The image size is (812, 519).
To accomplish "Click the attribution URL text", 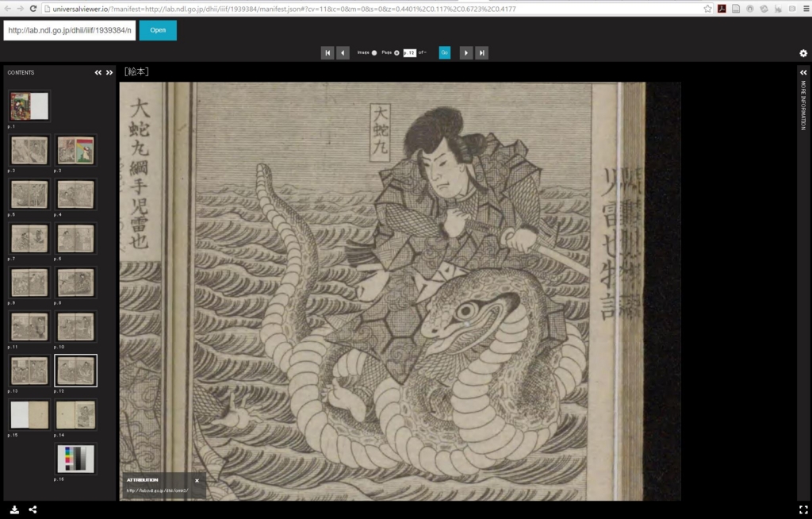I will click(x=158, y=490).
